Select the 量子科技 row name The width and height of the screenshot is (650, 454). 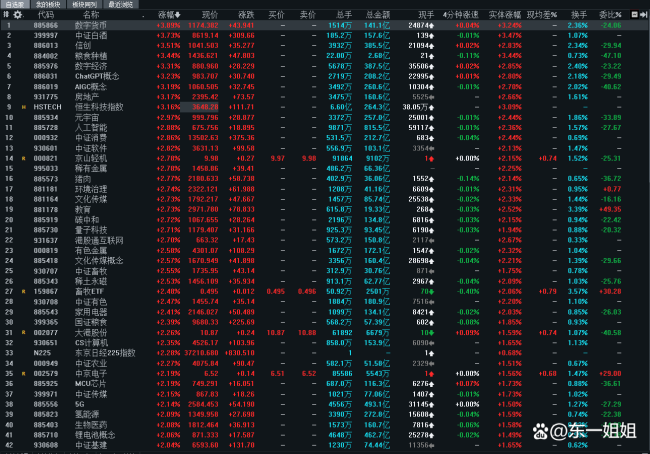coord(91,230)
